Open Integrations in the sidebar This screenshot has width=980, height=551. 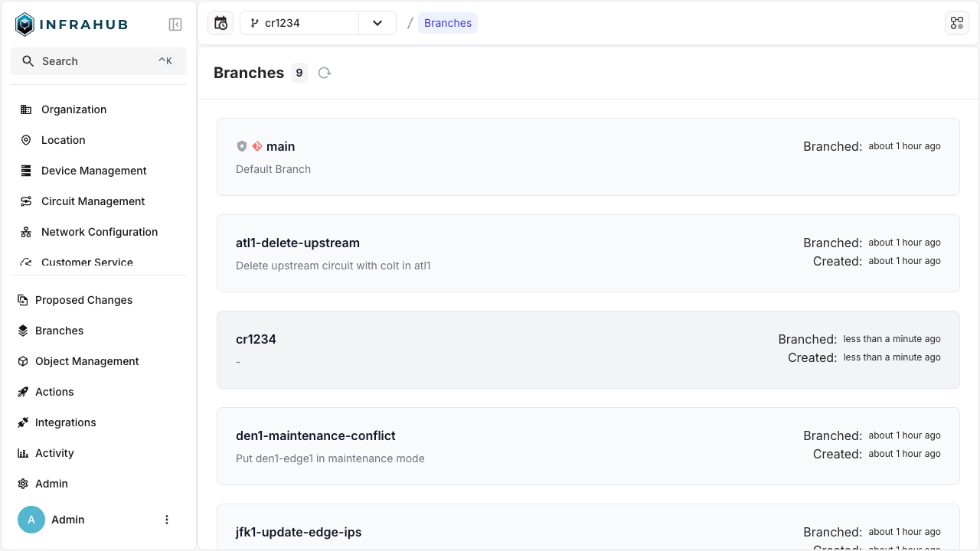[x=65, y=422]
